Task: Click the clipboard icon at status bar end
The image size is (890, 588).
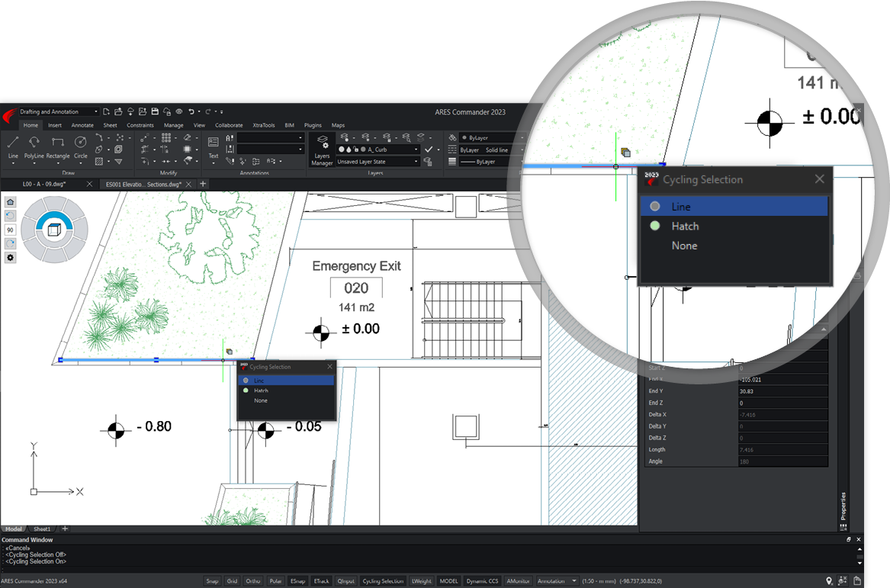Action: pos(857,580)
